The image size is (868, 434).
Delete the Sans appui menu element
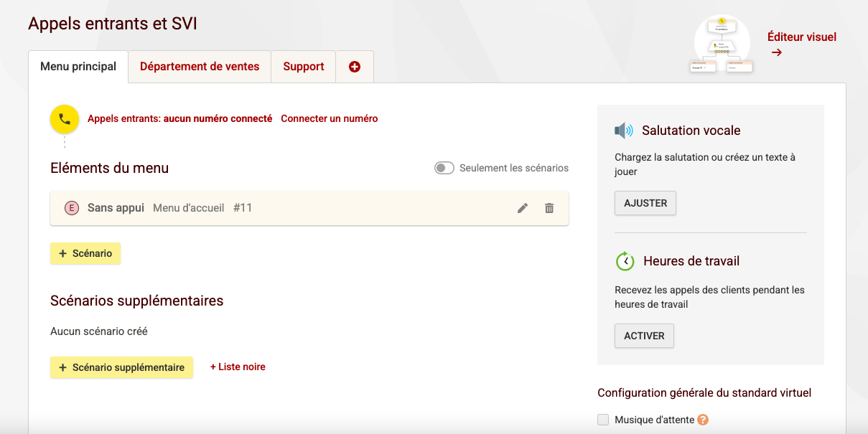pyautogui.click(x=549, y=208)
